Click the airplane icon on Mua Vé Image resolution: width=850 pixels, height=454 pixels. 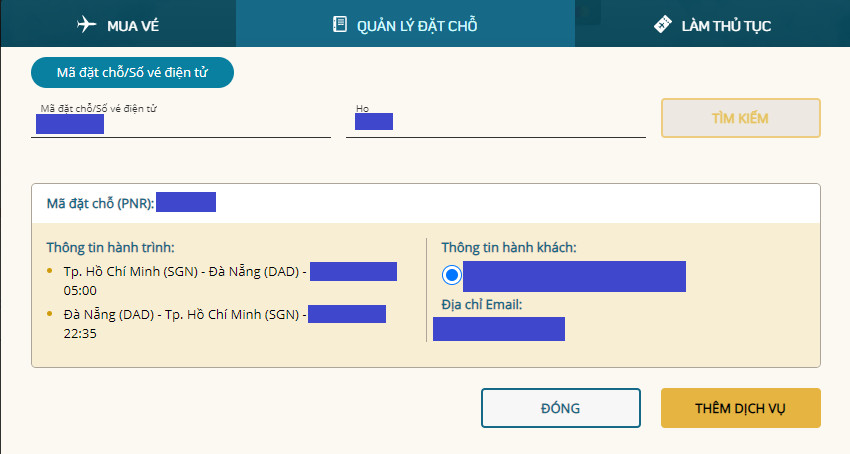(x=87, y=25)
